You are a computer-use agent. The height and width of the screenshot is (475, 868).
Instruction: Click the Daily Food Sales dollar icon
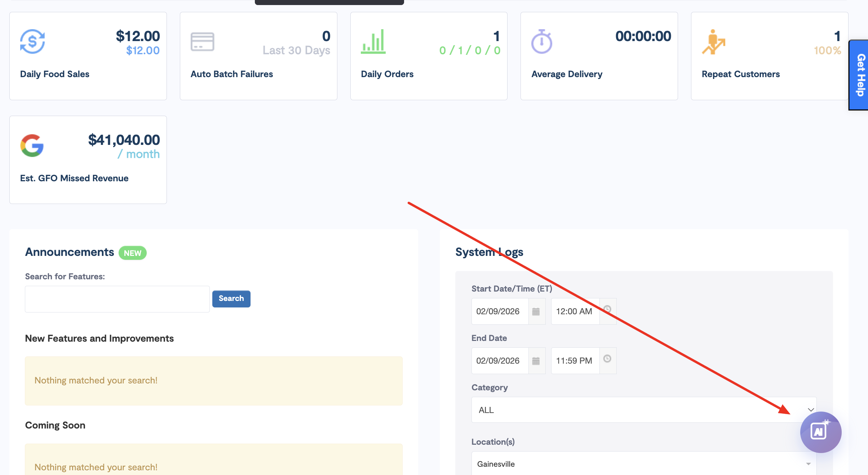pos(32,42)
